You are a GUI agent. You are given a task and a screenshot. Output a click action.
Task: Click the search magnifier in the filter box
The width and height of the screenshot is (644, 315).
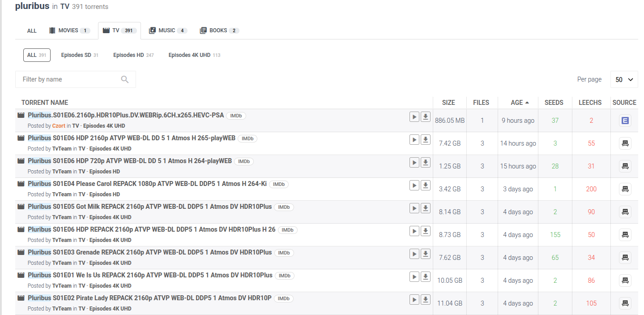(125, 79)
